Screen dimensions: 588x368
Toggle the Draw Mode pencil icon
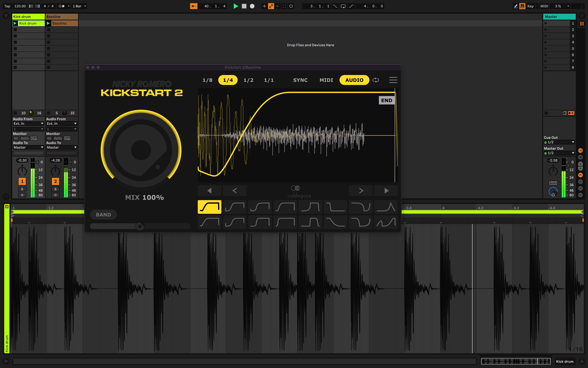click(x=516, y=6)
